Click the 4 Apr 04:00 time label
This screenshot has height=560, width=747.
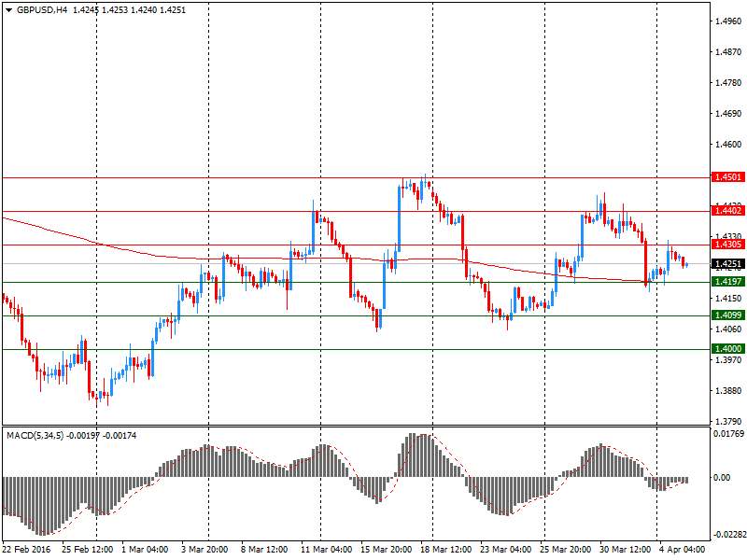pos(683,549)
